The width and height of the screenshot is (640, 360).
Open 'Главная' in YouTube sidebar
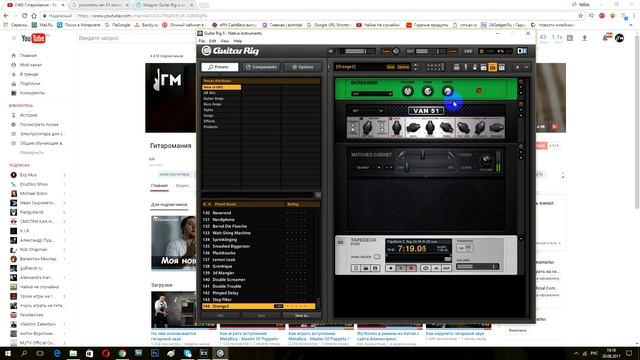point(28,56)
